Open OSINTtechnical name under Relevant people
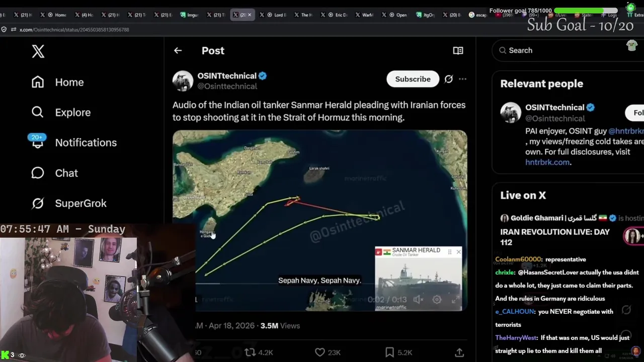Screen dimensions: 644x362 coord(554,108)
